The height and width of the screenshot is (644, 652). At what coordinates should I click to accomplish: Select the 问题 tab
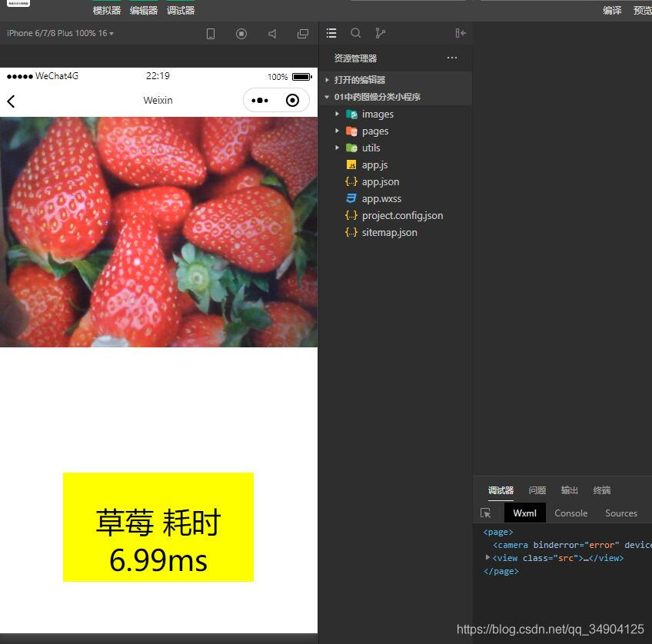pos(537,490)
